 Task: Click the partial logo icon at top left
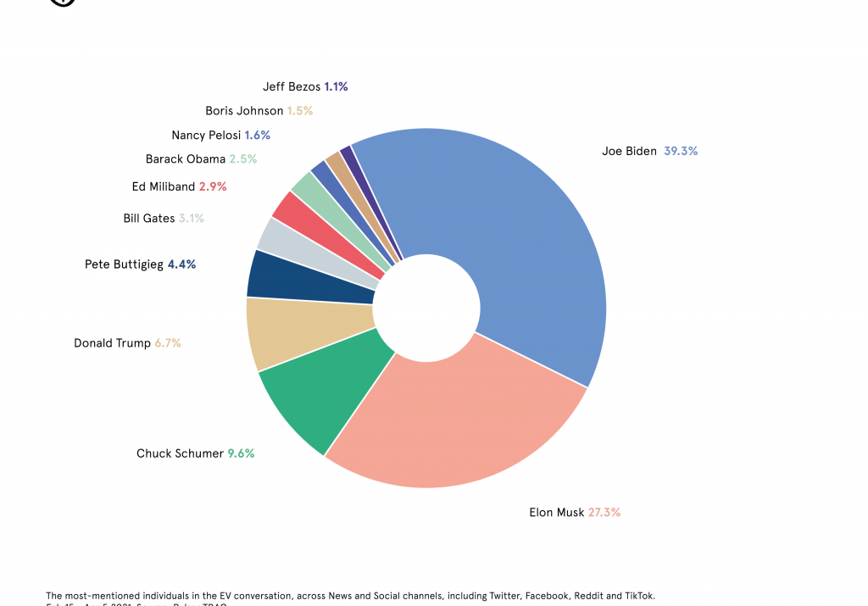pyautogui.click(x=63, y=3)
